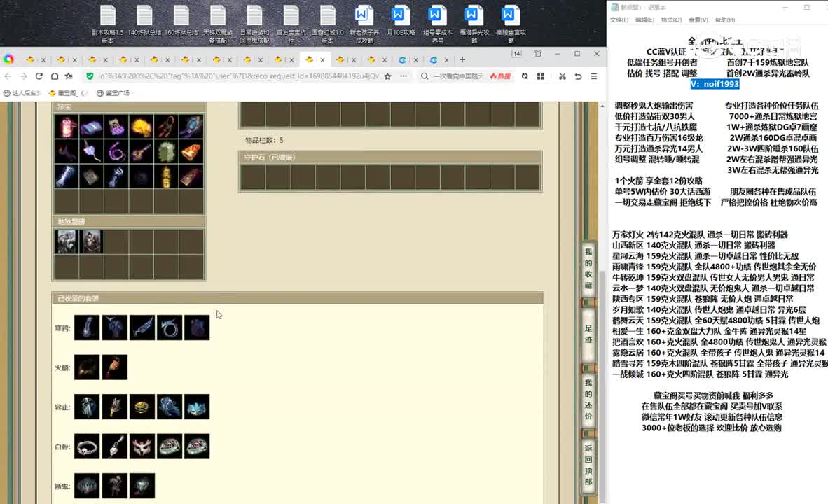Click the red-white demon mask set item
This screenshot has width=828, height=504.
pos(142,447)
